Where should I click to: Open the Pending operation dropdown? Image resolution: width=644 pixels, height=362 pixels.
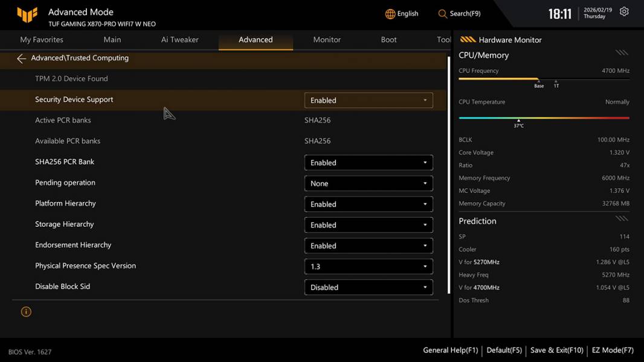coord(369,183)
